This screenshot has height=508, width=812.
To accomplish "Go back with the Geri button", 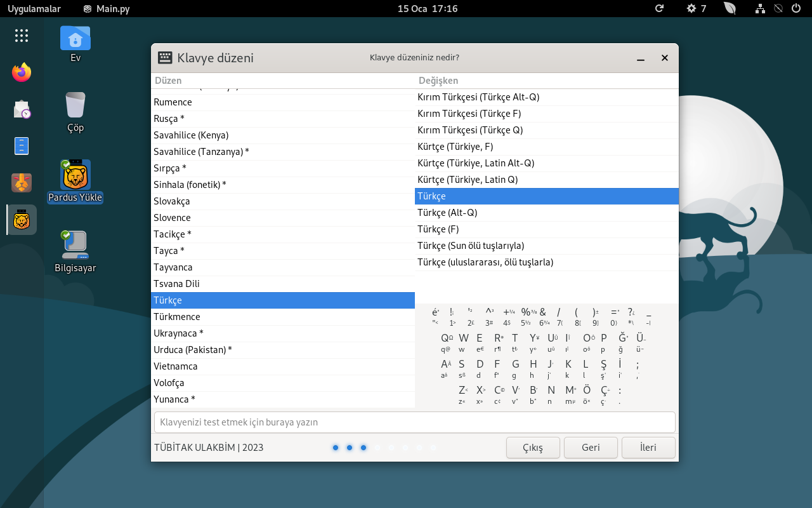I will point(591,448).
